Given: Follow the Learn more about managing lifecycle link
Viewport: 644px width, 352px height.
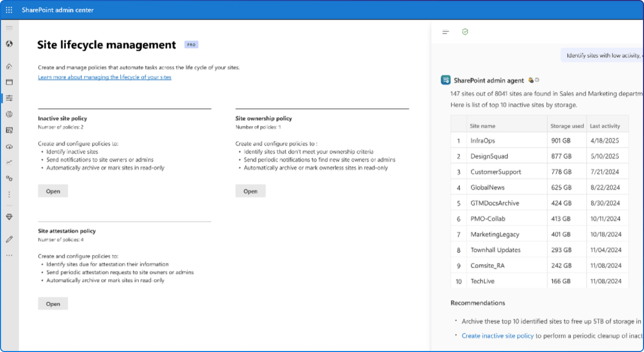Looking at the screenshot, I should point(105,77).
